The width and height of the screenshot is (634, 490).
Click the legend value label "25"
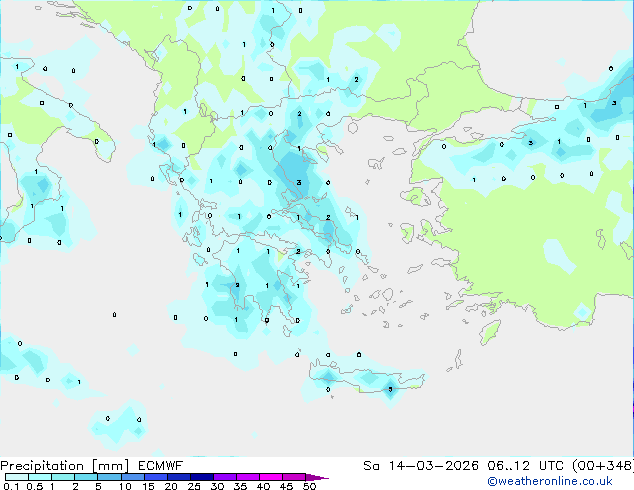[x=194, y=486]
